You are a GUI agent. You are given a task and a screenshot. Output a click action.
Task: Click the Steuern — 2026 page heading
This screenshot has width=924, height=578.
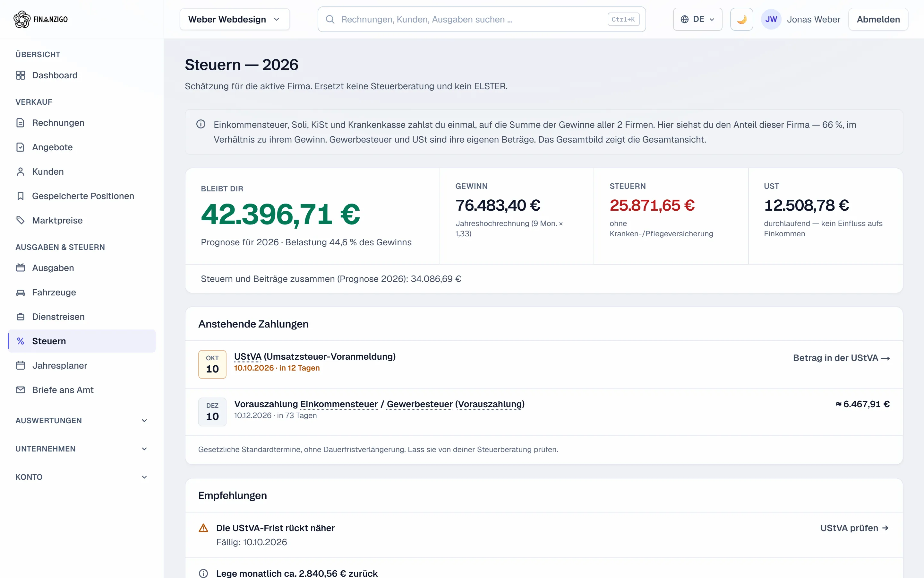tap(241, 65)
